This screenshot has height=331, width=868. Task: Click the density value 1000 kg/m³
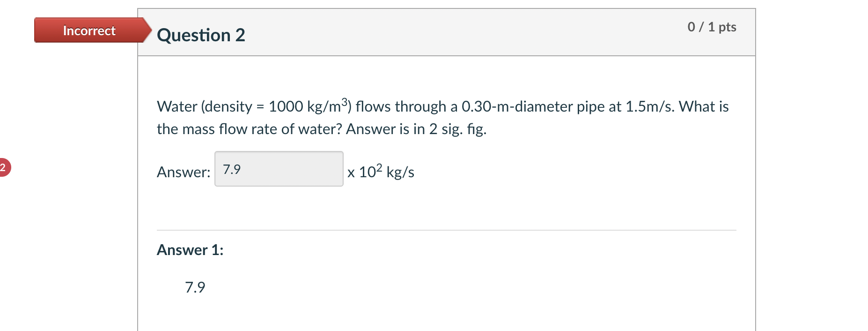(x=309, y=106)
